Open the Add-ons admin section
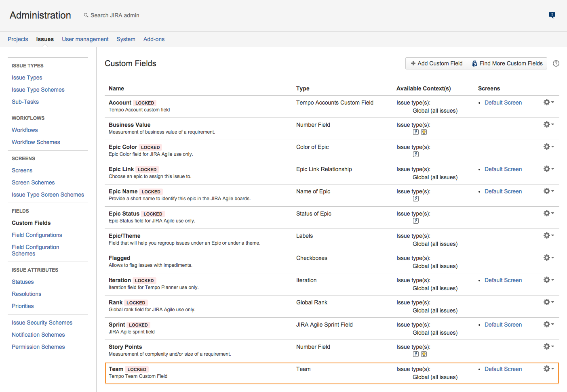The height and width of the screenshot is (392, 567). [x=154, y=39]
